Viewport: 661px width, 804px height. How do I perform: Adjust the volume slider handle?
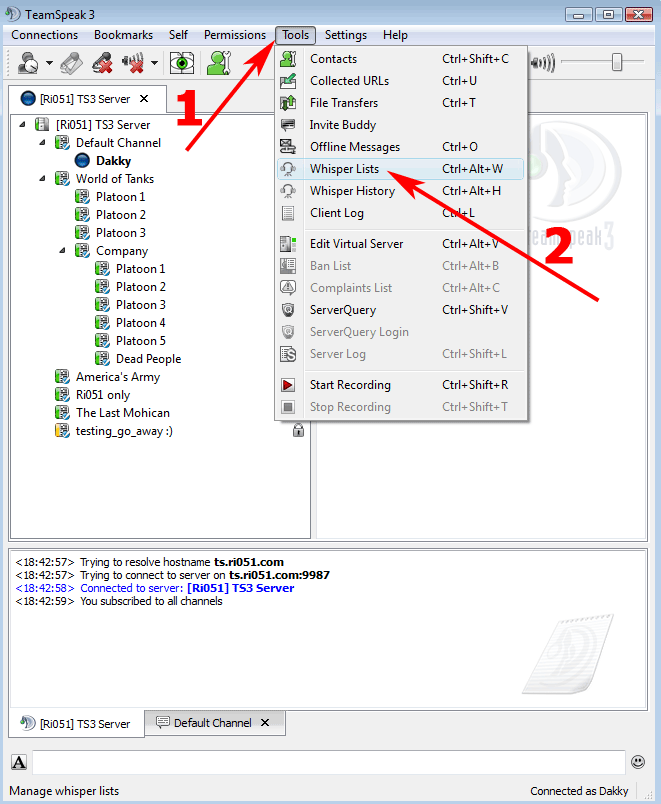[617, 63]
